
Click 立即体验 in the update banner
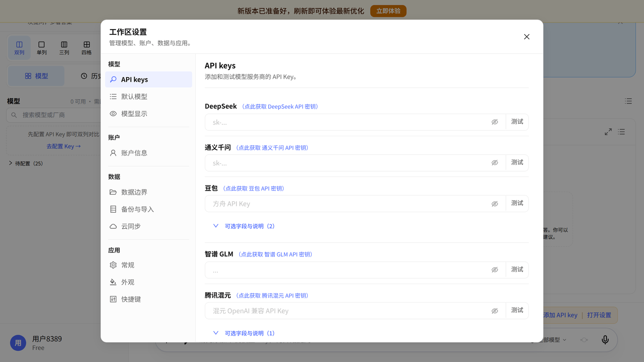[x=388, y=11]
